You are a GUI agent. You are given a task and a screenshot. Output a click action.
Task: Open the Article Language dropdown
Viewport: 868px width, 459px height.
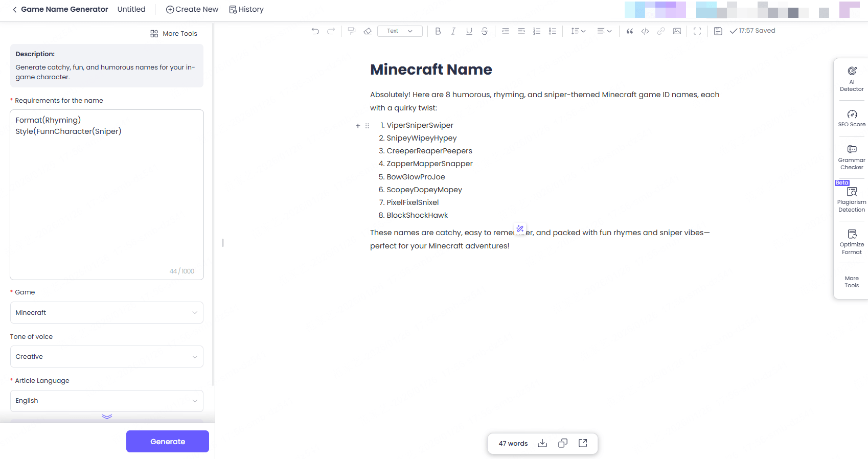tap(107, 401)
